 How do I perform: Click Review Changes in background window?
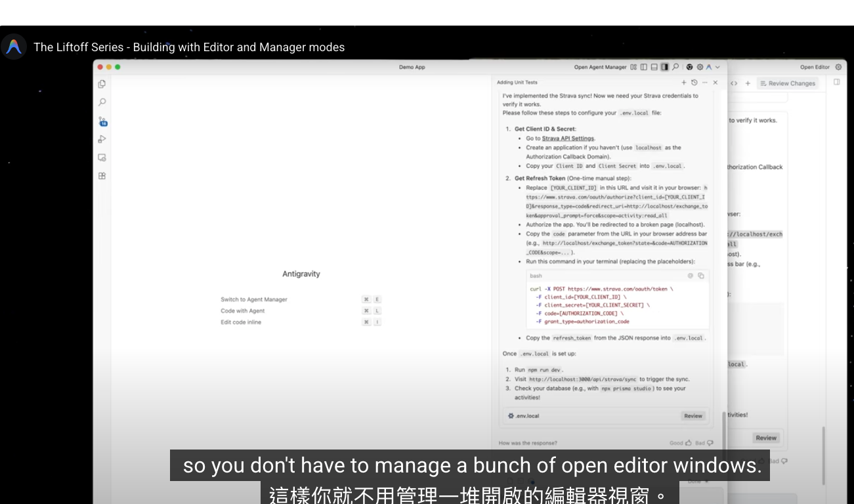click(x=787, y=83)
